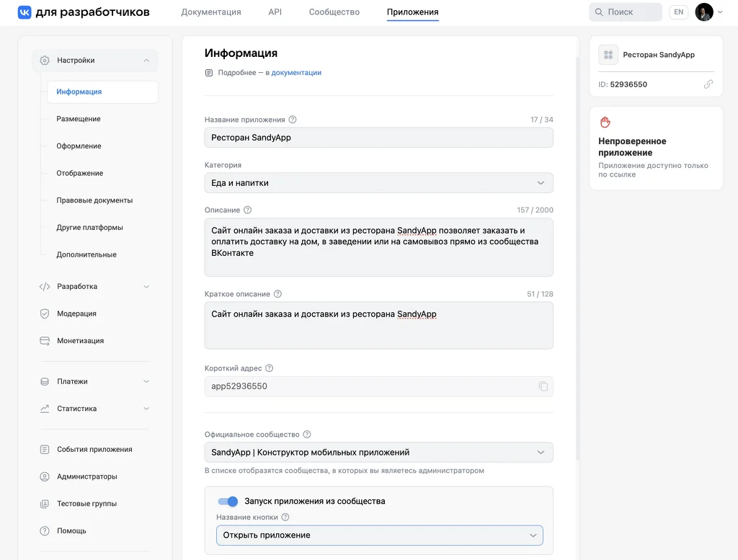This screenshot has width=738, height=560.
Task: Click the Непроверенное приложение status text
Action: (632, 147)
